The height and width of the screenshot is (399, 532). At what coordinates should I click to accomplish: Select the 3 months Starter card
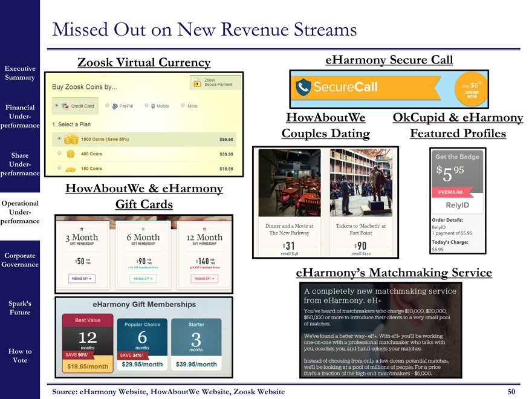click(x=196, y=345)
